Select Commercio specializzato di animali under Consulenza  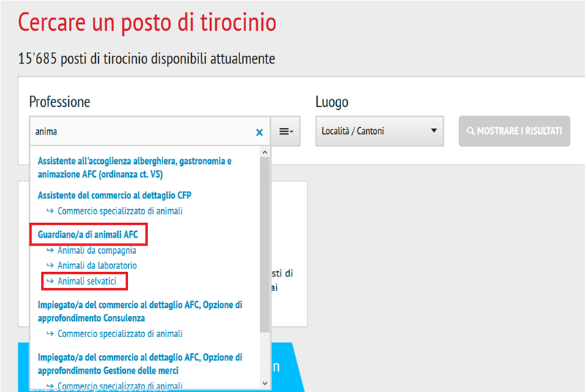coord(119,333)
